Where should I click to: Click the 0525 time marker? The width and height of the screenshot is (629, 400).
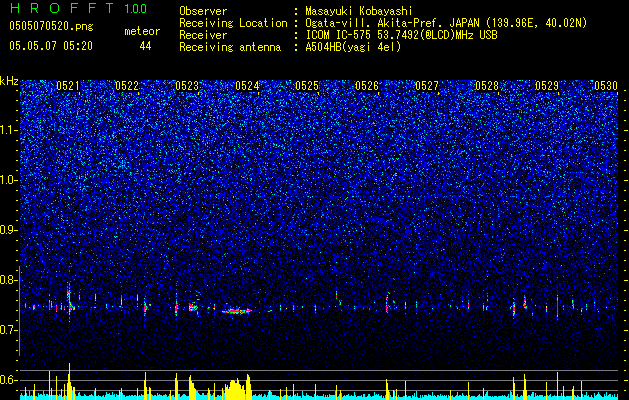pos(307,86)
